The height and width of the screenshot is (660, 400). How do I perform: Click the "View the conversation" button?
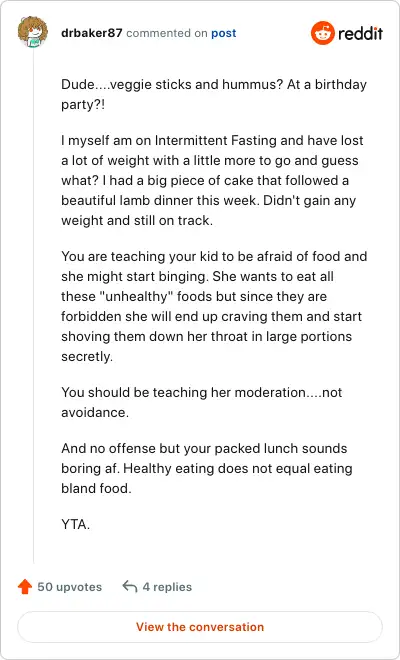pyautogui.click(x=200, y=627)
